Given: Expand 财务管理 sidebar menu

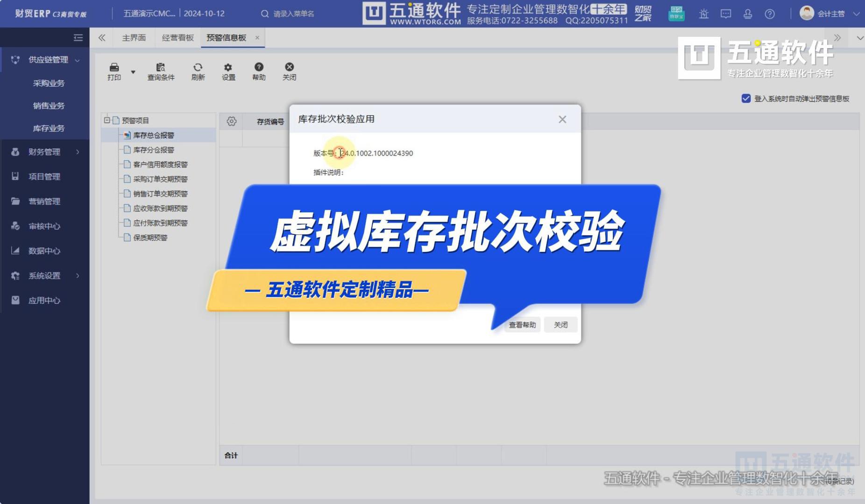Looking at the screenshot, I should [45, 152].
